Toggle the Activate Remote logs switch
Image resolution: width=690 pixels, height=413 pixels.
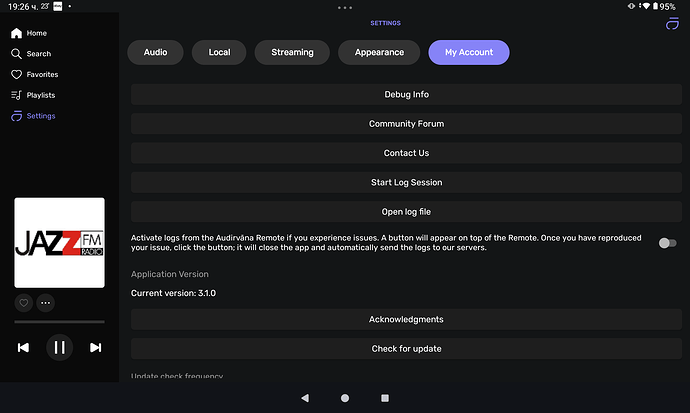point(668,243)
